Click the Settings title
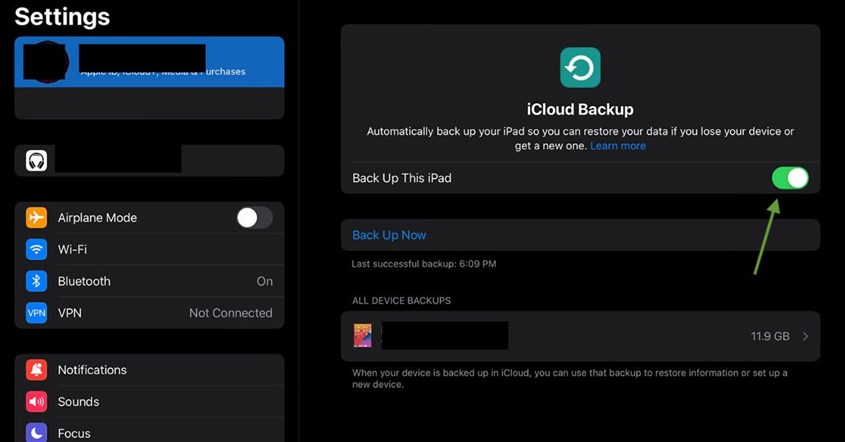 click(x=63, y=17)
